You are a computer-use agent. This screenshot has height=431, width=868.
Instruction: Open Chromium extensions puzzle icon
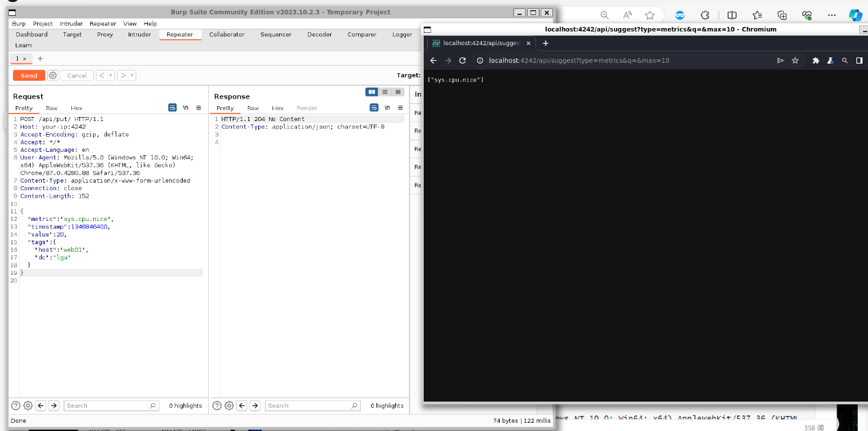815,60
